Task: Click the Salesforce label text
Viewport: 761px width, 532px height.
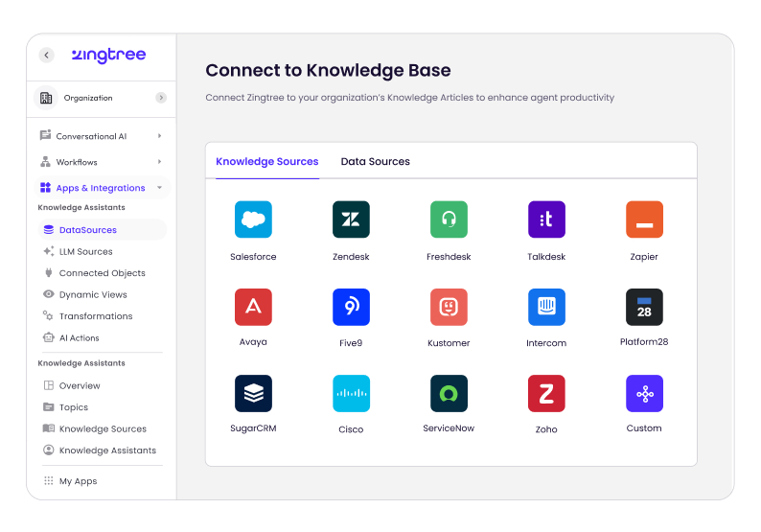Action: pos(253,256)
